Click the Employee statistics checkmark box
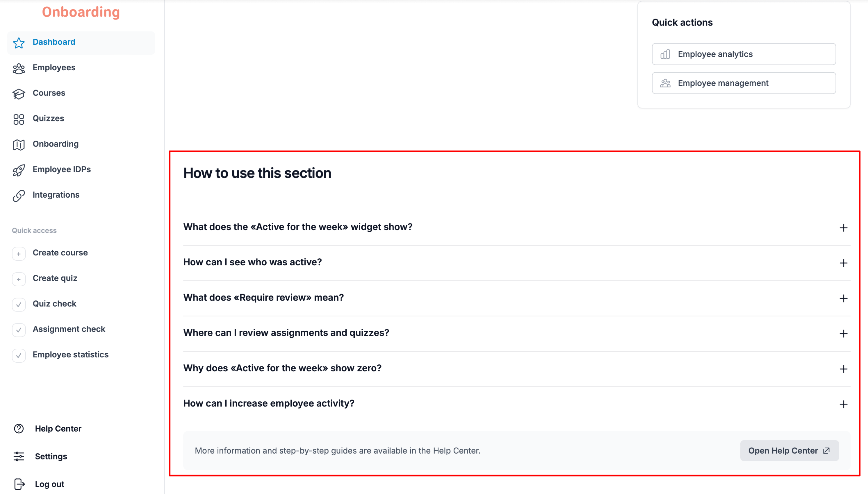This screenshot has height=494, width=868. coord(19,355)
